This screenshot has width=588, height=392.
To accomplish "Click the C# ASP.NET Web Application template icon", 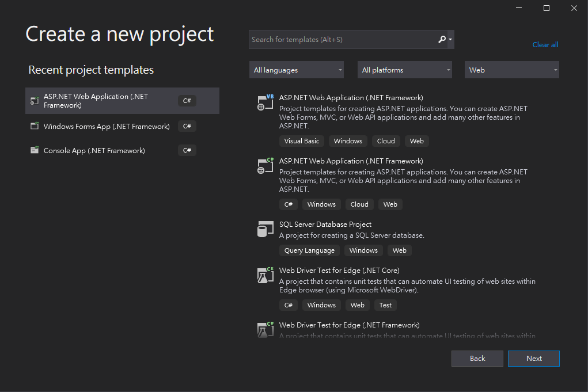I will pyautogui.click(x=265, y=166).
